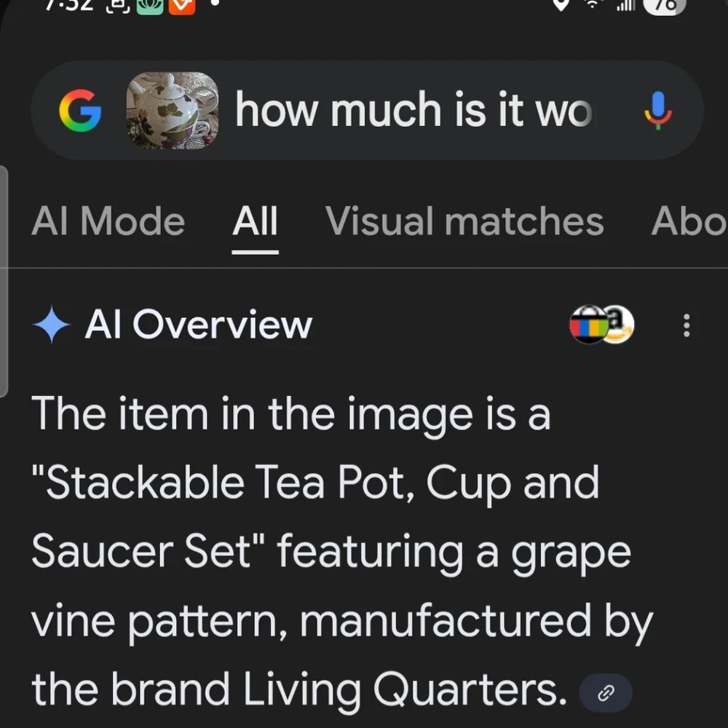Click the Stackable Tea Pot description text

pos(342,551)
